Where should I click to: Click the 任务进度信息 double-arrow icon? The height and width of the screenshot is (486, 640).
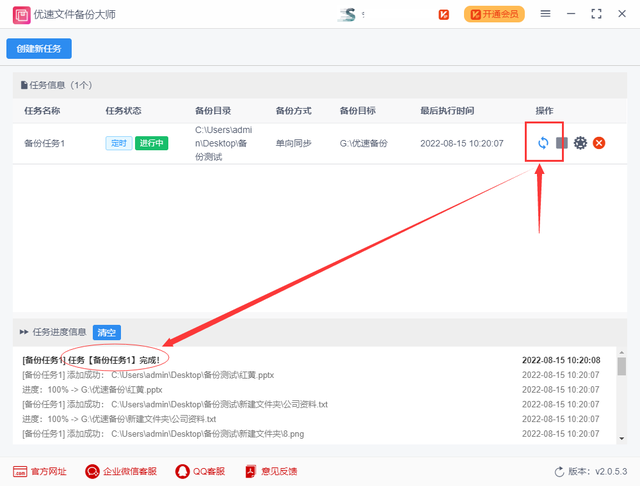24,332
